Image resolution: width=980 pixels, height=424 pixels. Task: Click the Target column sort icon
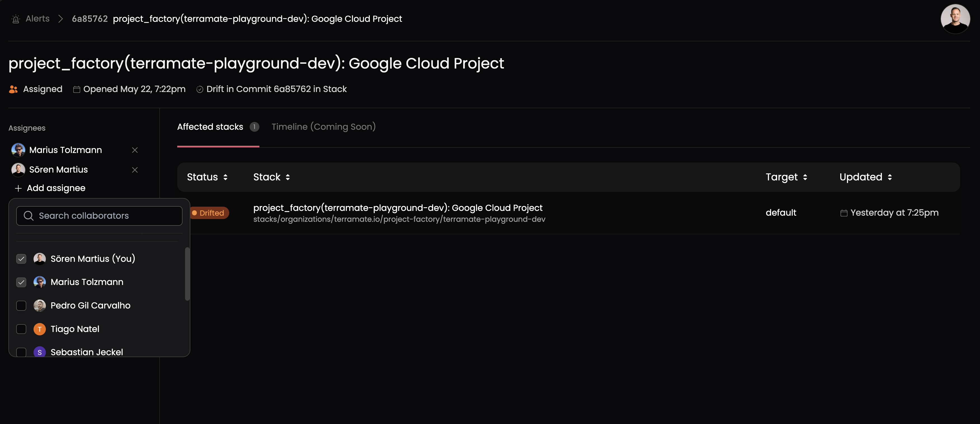[x=806, y=177]
